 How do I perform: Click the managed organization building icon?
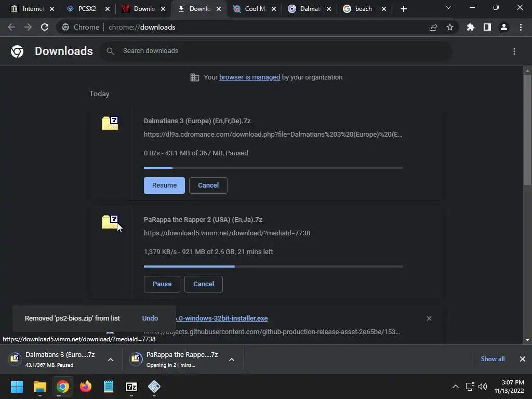[x=195, y=77]
